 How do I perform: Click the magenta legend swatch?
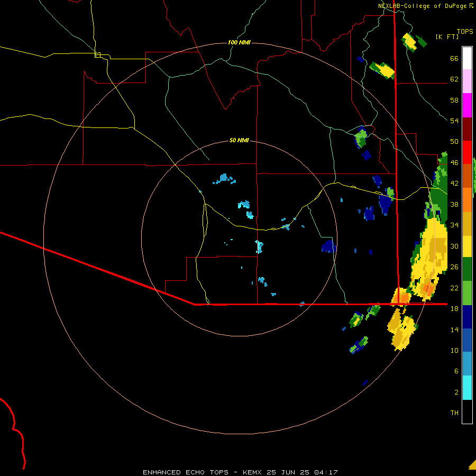467,105
